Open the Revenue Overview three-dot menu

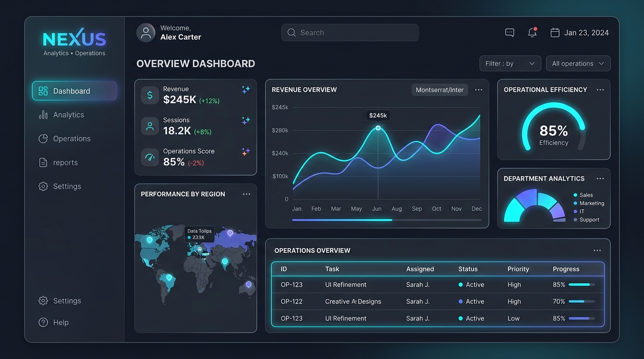click(478, 90)
